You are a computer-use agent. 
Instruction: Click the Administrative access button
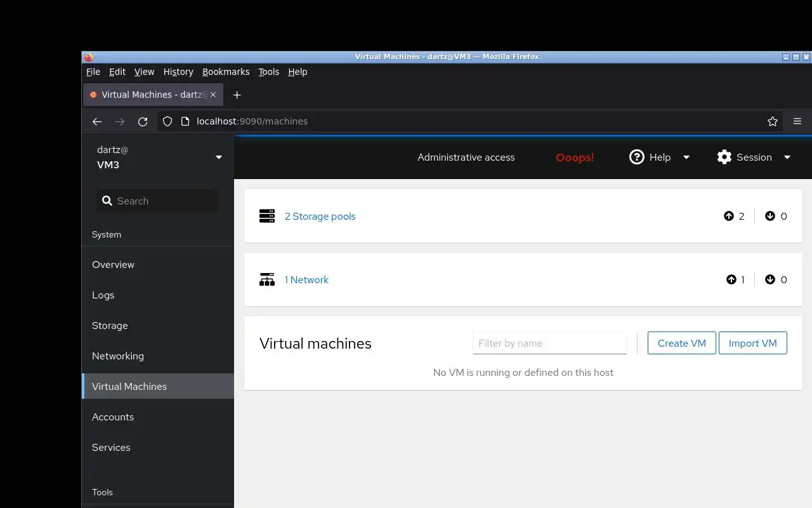466,157
